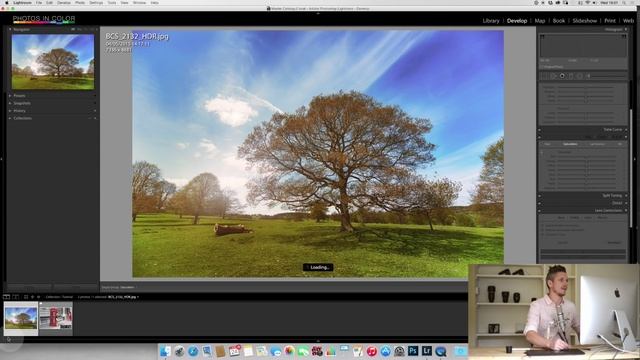Add a new preset with the plus icon
640x360 pixels.
coord(95,96)
